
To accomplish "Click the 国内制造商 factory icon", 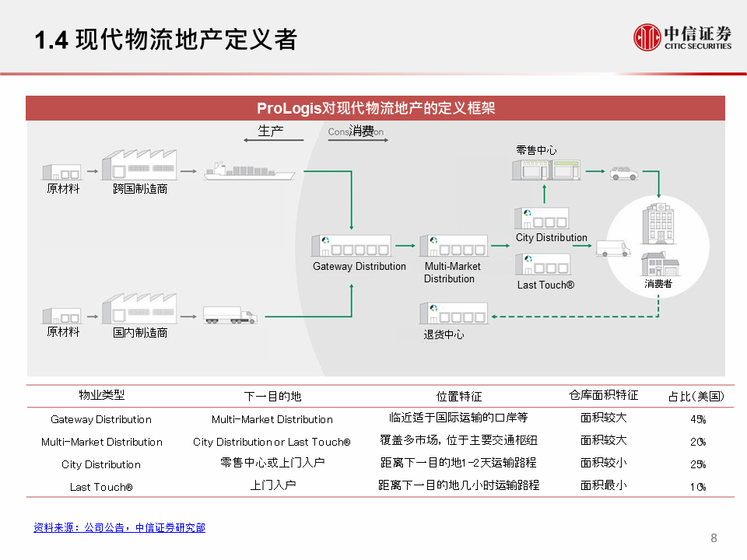I will pos(139,309).
